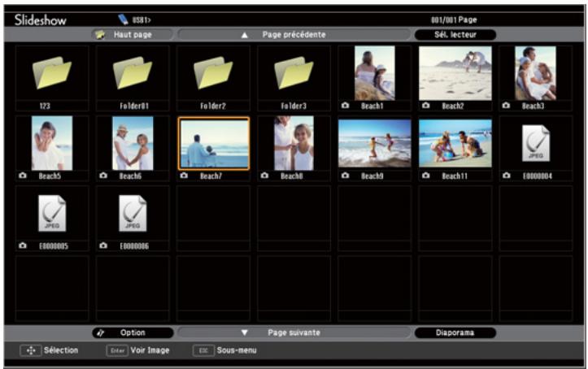Click the camera icon beside Beach11

[425, 176]
